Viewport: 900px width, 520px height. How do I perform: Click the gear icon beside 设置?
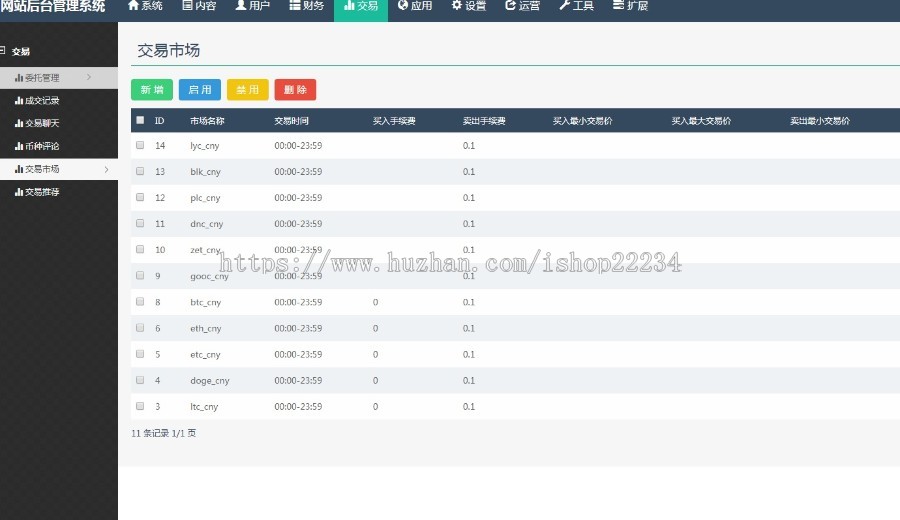point(457,5)
